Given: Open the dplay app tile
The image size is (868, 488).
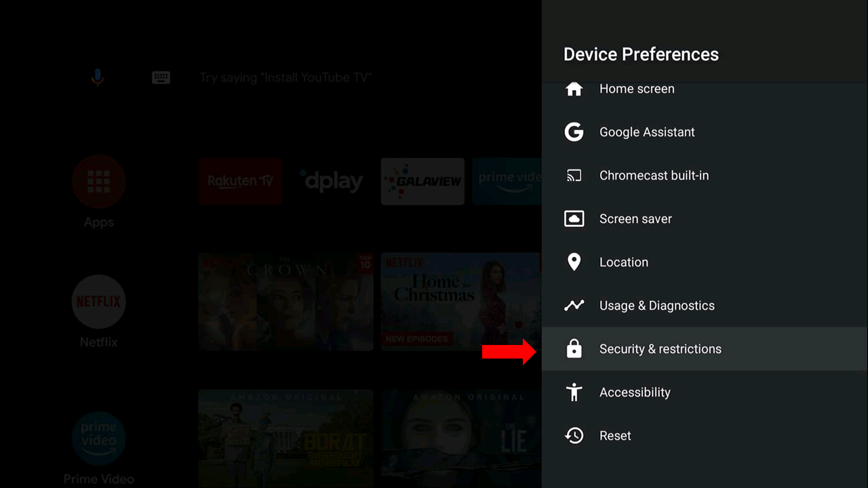Looking at the screenshot, I should [x=332, y=182].
